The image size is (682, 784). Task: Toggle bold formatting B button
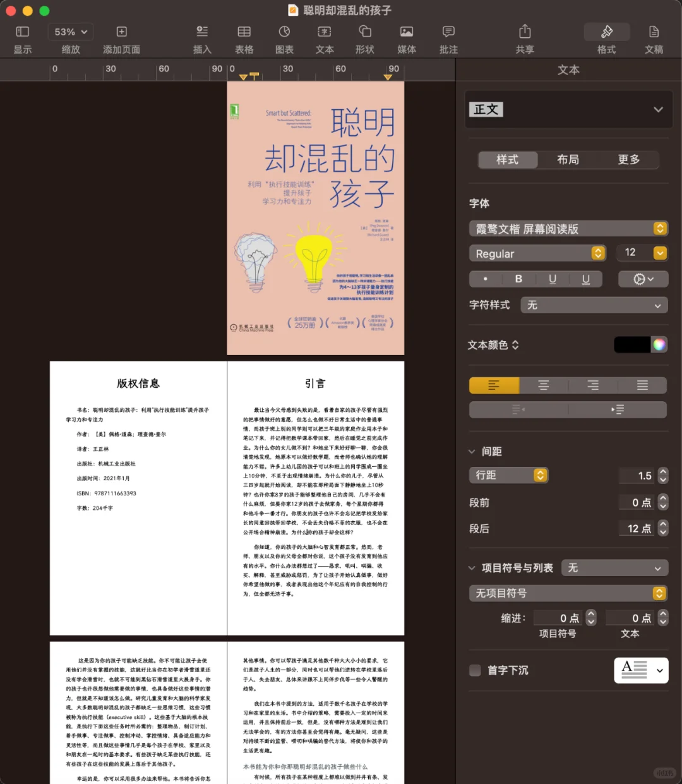[518, 279]
